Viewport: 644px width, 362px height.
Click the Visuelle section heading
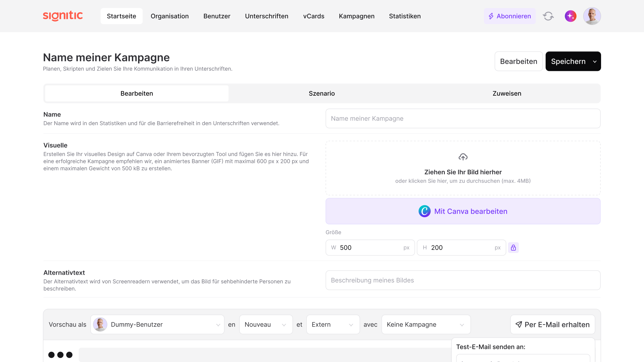[55, 145]
